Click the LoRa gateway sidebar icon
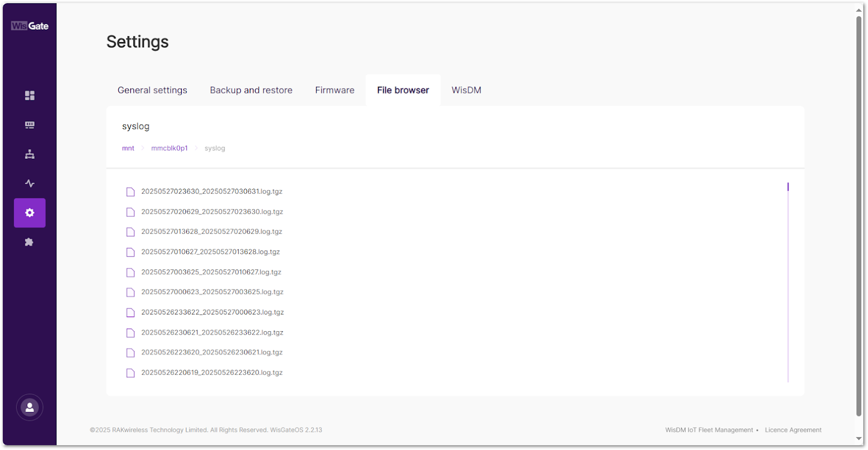This screenshot has width=868, height=450. (x=30, y=125)
